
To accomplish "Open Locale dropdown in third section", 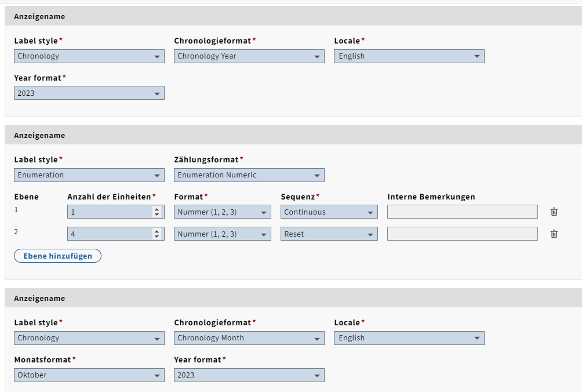I will click(409, 338).
